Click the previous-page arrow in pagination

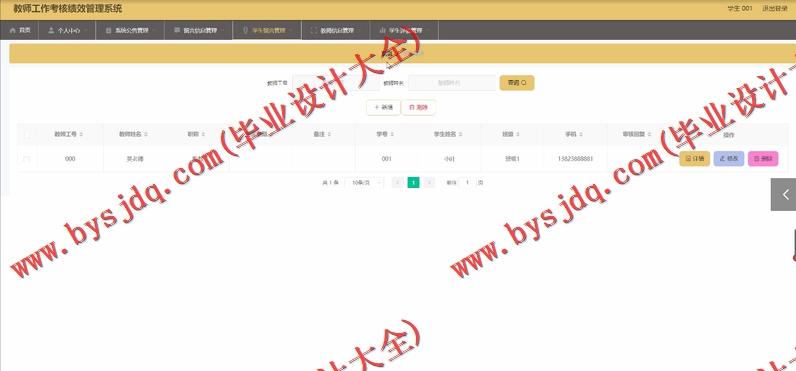[398, 183]
